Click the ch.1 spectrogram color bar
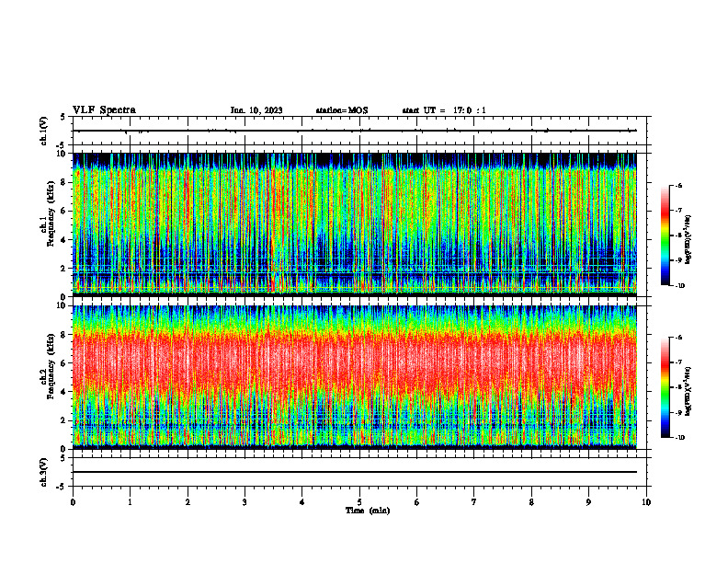Image resolution: width=728 pixels, height=563 pixels. [665, 236]
